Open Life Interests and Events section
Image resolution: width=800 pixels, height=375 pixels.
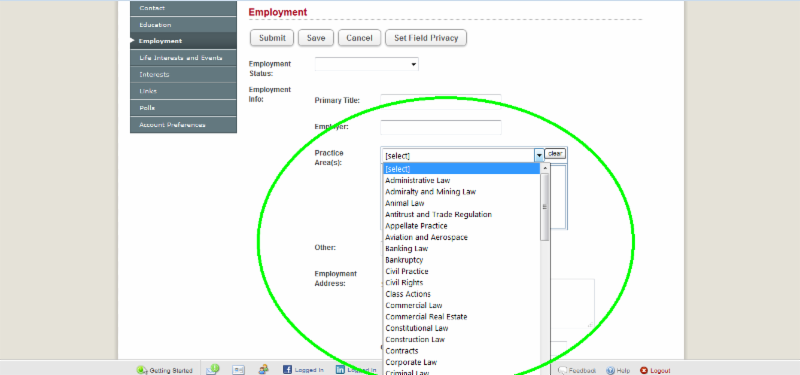pyautogui.click(x=184, y=58)
